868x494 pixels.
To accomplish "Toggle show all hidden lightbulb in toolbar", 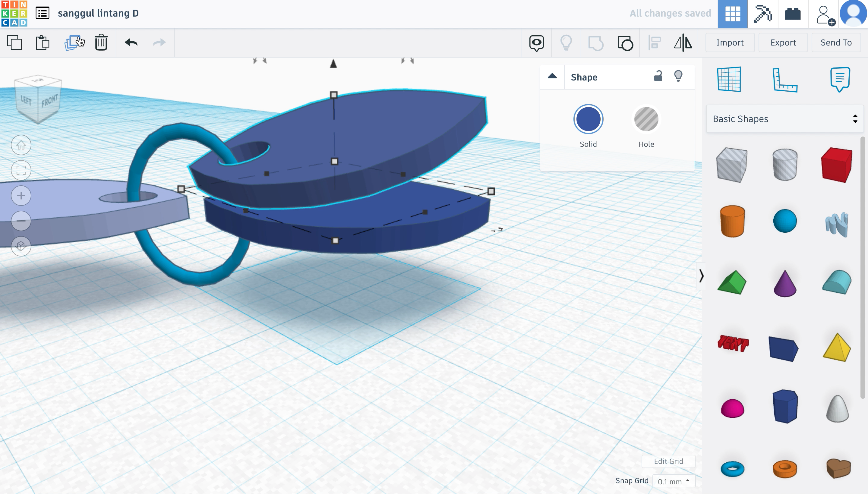I will click(x=566, y=43).
